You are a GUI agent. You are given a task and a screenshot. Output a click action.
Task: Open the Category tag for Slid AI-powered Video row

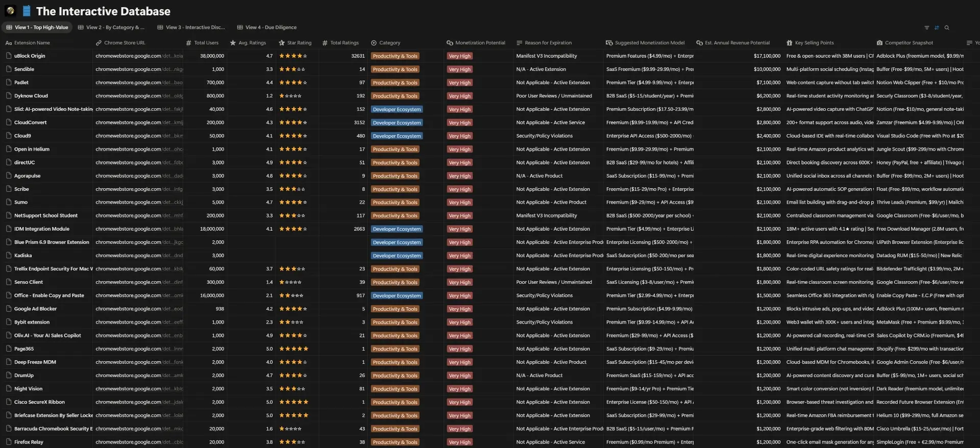(x=397, y=109)
